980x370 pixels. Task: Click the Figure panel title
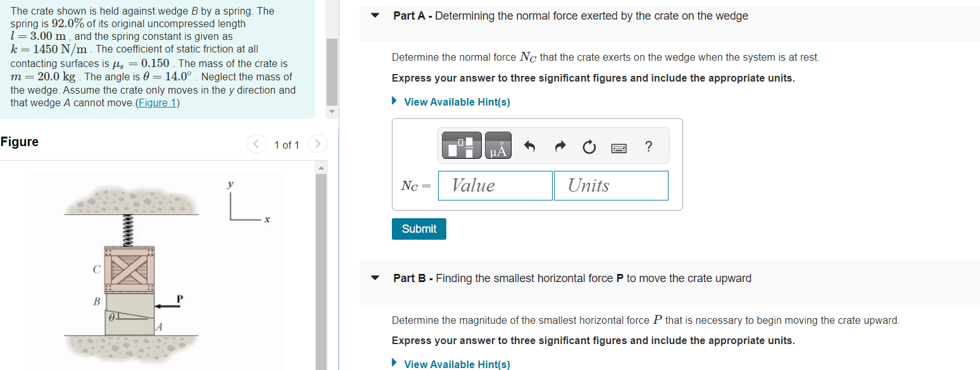[x=20, y=142]
